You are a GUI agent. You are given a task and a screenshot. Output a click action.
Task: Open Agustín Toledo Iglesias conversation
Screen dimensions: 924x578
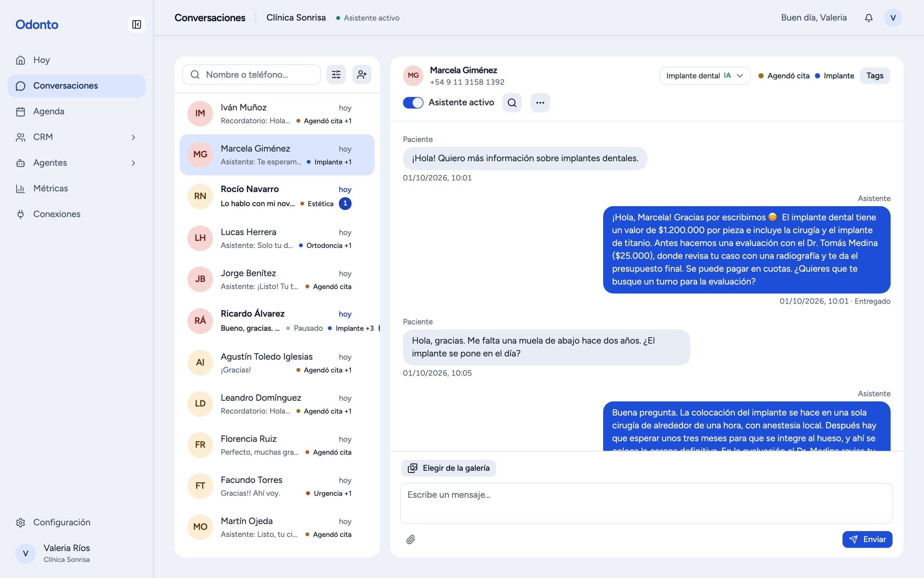point(277,363)
